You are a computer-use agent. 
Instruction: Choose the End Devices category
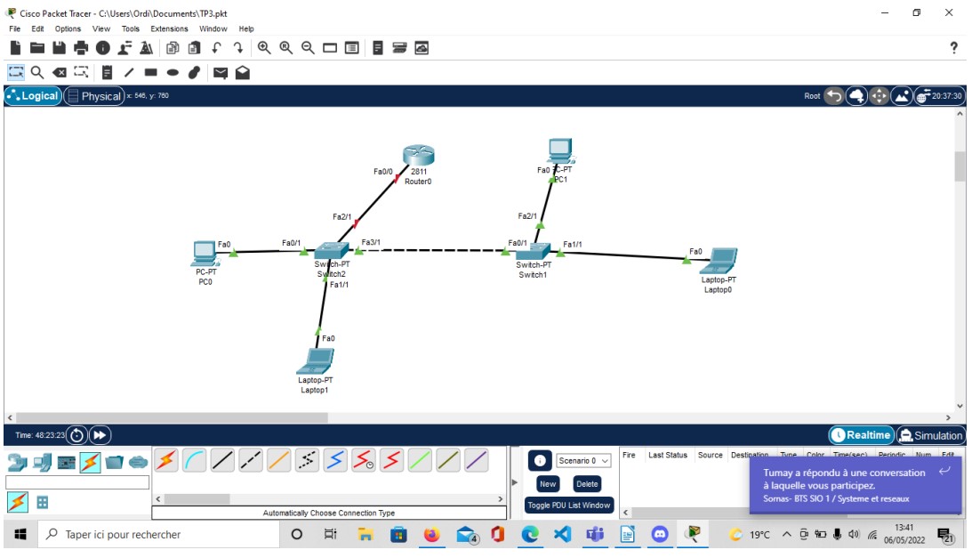[x=42, y=463]
